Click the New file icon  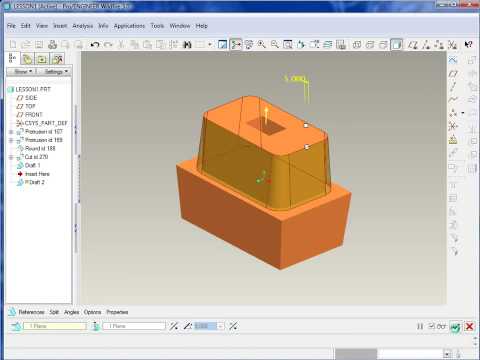tap(13, 44)
